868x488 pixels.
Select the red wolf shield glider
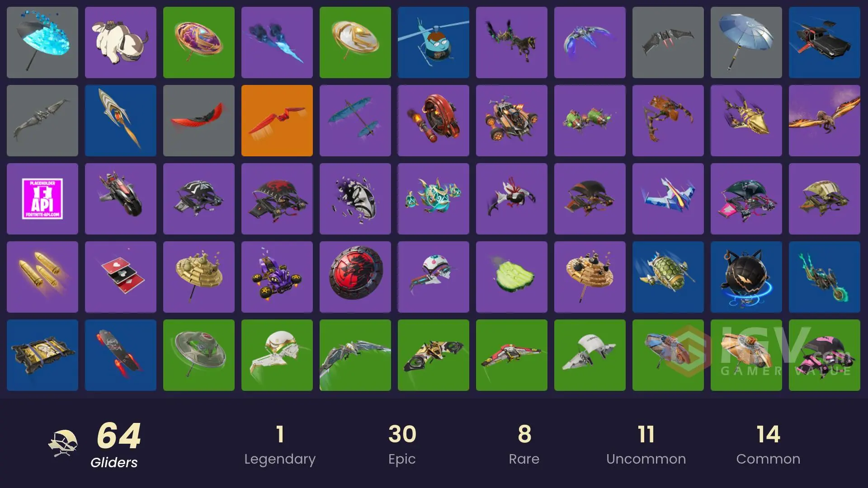(355, 277)
